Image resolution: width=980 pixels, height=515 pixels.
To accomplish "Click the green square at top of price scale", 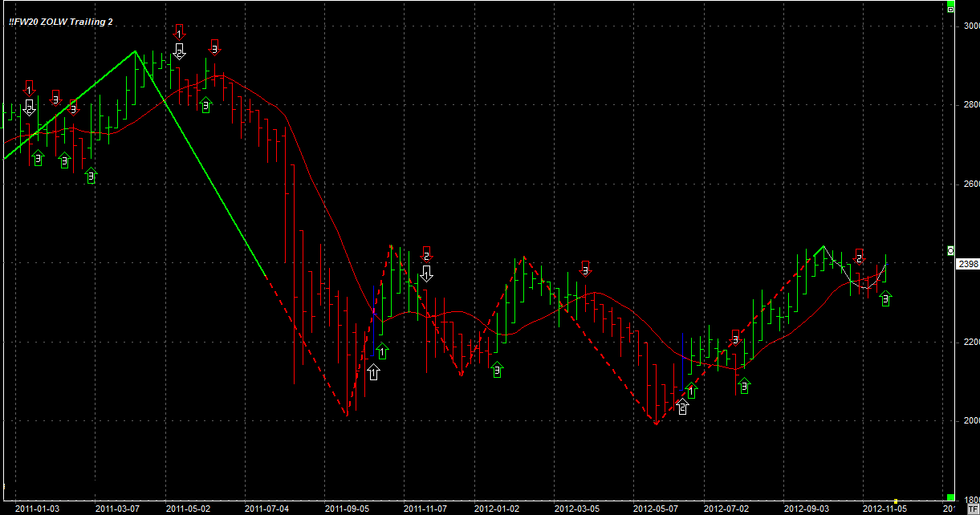I will point(950,8).
